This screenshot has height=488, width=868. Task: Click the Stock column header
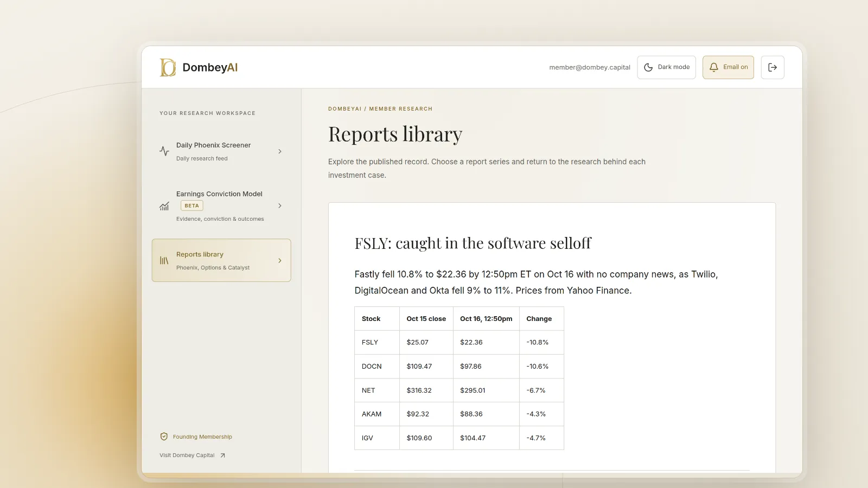pos(377,319)
